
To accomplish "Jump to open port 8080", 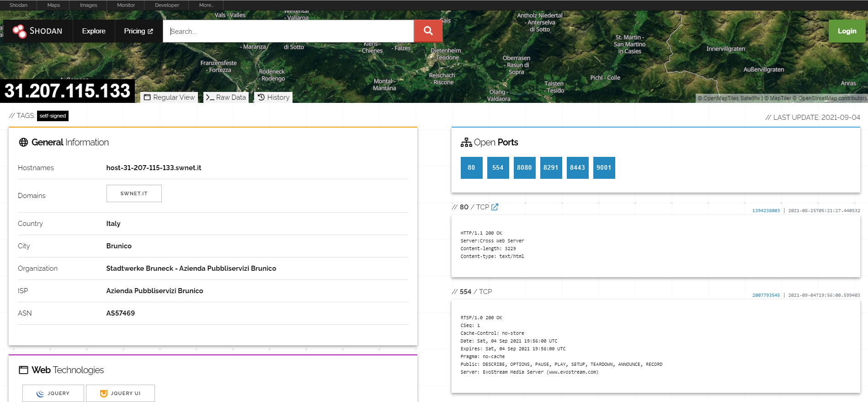I will [x=524, y=168].
